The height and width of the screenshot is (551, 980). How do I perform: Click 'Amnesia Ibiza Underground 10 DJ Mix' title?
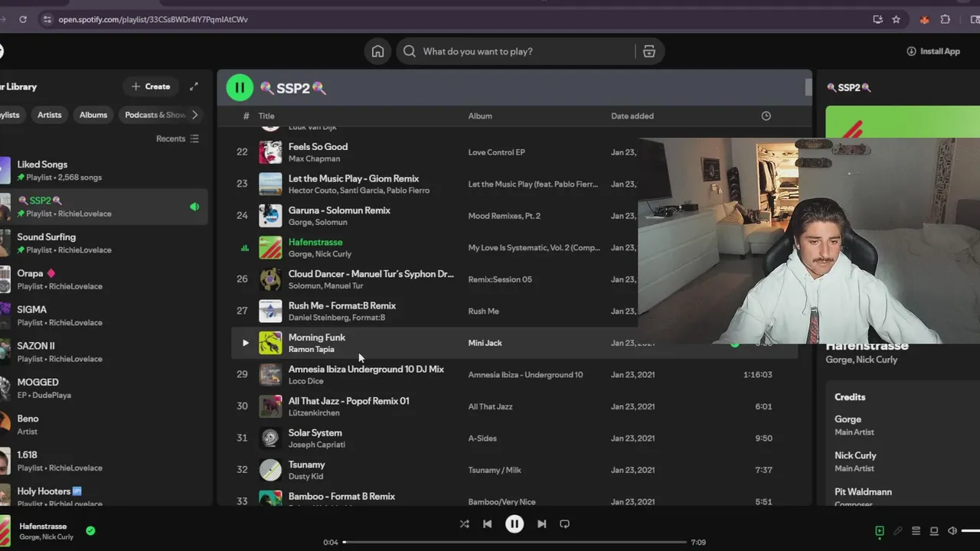pos(366,369)
